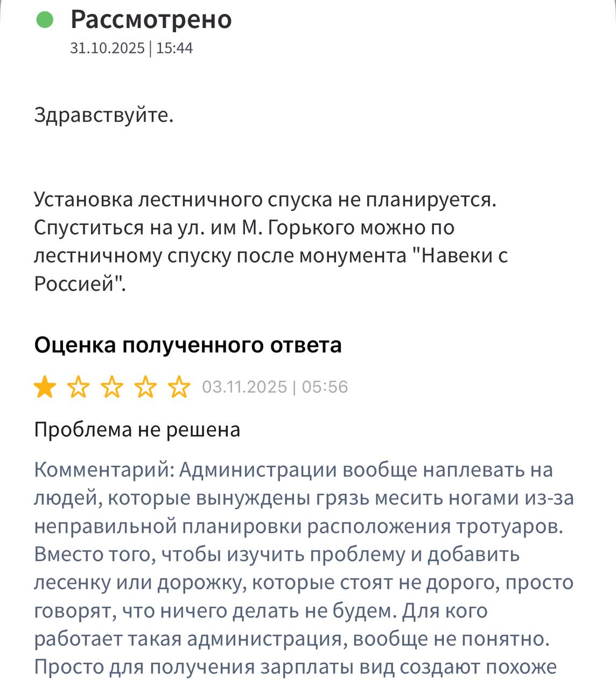The height and width of the screenshot is (689, 616).
Task: Click the first filled rating star
Action: (x=45, y=387)
